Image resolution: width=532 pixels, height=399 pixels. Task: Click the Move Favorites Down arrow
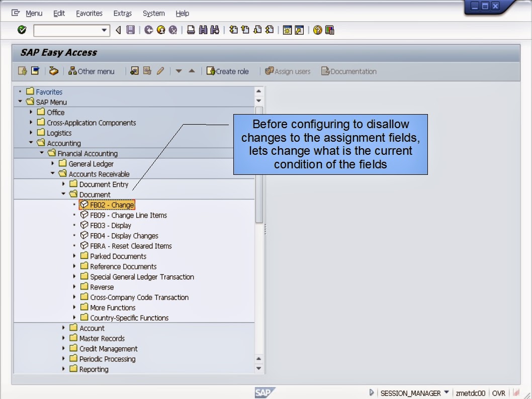click(179, 71)
